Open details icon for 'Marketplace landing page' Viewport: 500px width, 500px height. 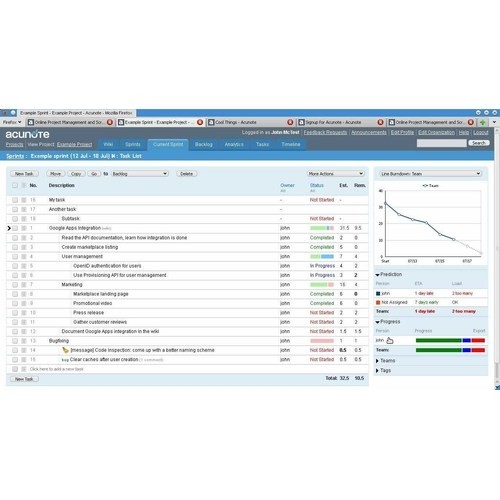(24, 294)
